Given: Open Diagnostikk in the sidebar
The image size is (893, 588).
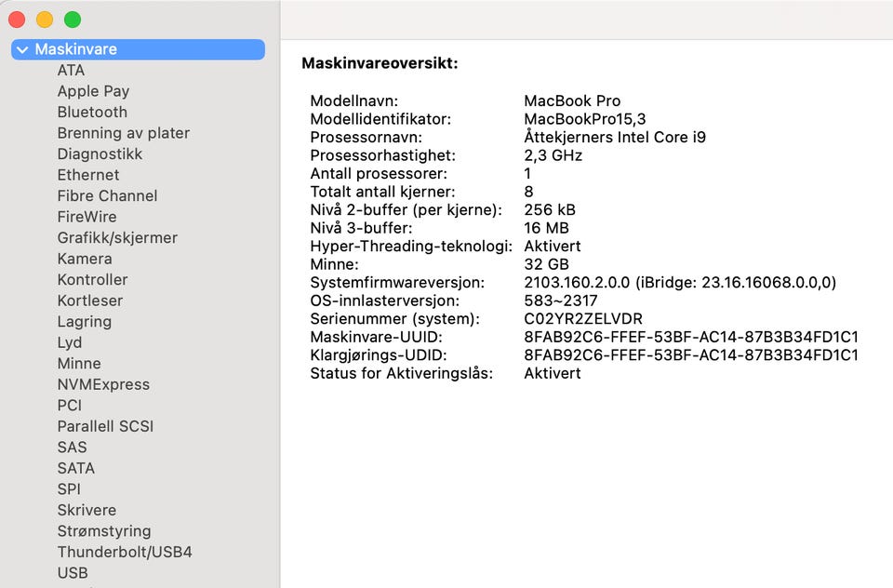Looking at the screenshot, I should [x=100, y=154].
